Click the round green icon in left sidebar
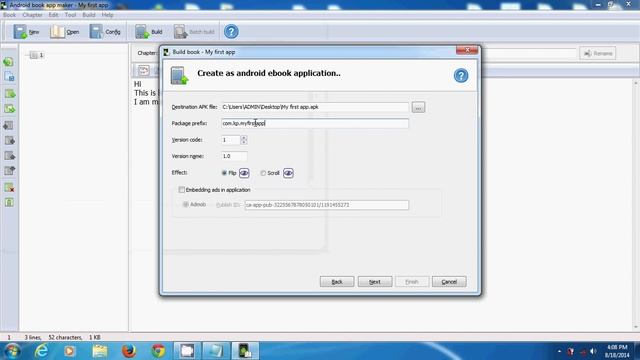 [9, 62]
